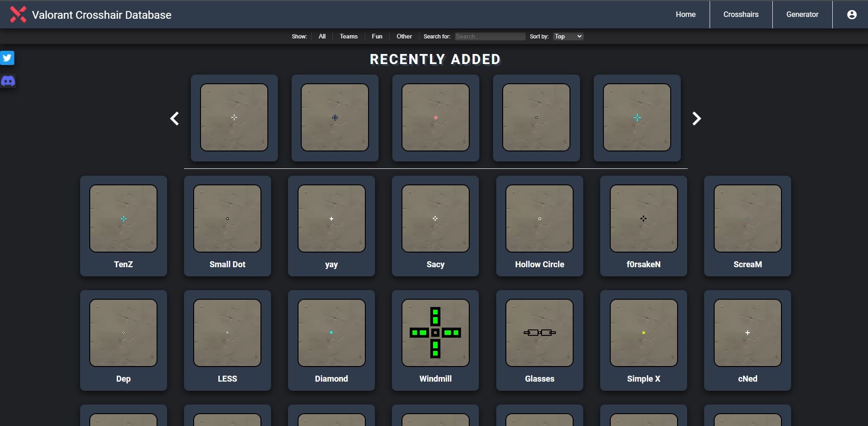
Task: Filter crosshairs by Other
Action: pyautogui.click(x=404, y=36)
